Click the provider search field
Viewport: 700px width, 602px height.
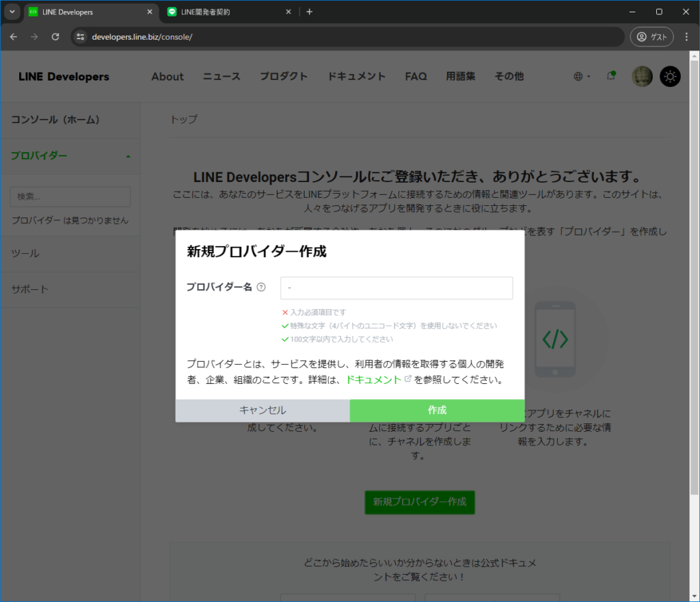[70, 197]
